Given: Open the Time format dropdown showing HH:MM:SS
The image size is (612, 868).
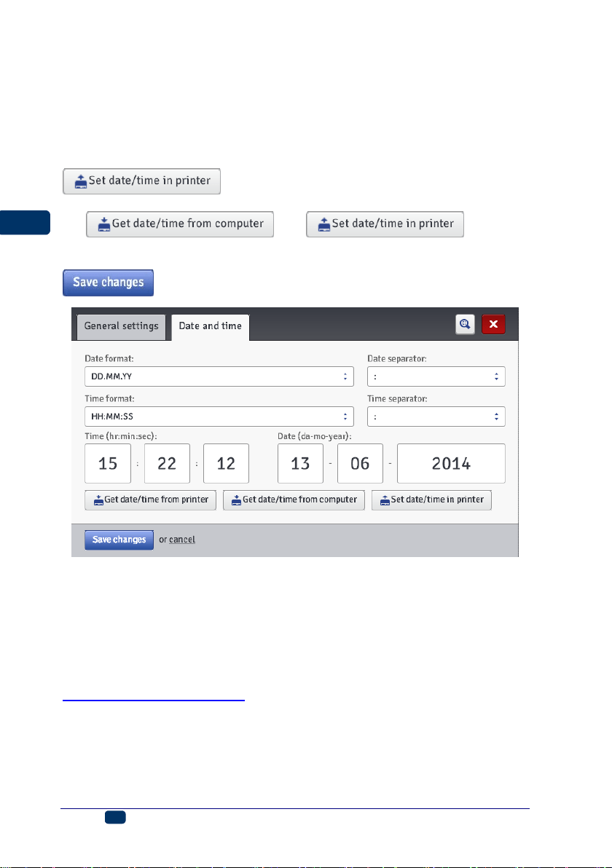Looking at the screenshot, I should pyautogui.click(x=219, y=417).
